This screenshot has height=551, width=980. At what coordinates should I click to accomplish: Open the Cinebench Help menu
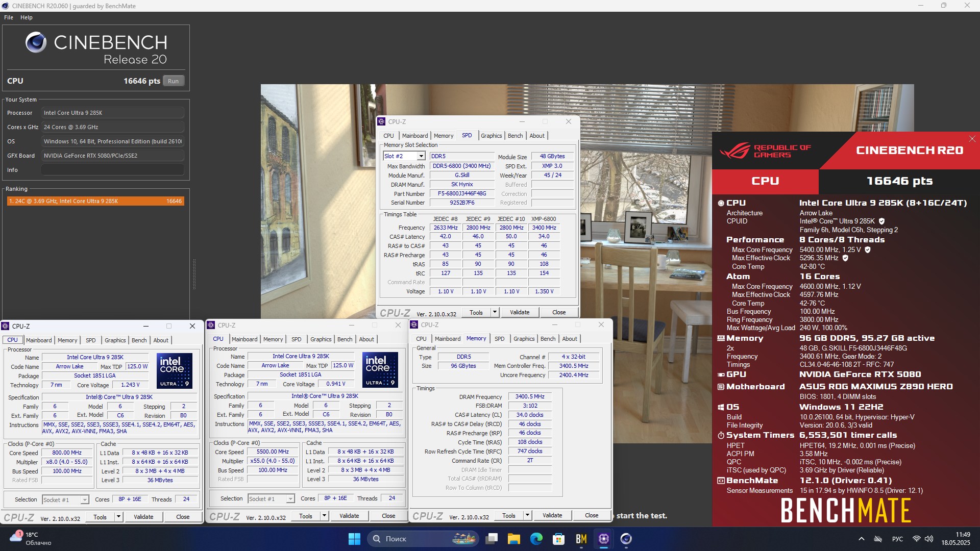click(27, 17)
